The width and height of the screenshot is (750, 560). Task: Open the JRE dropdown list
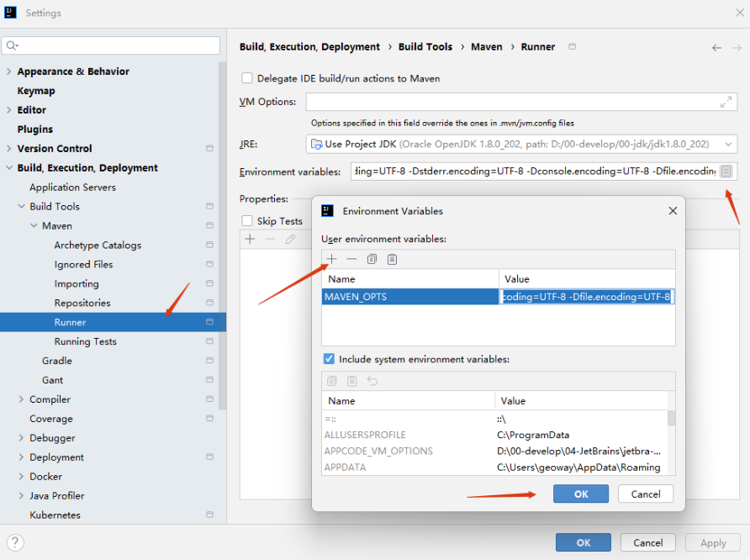[x=728, y=144]
